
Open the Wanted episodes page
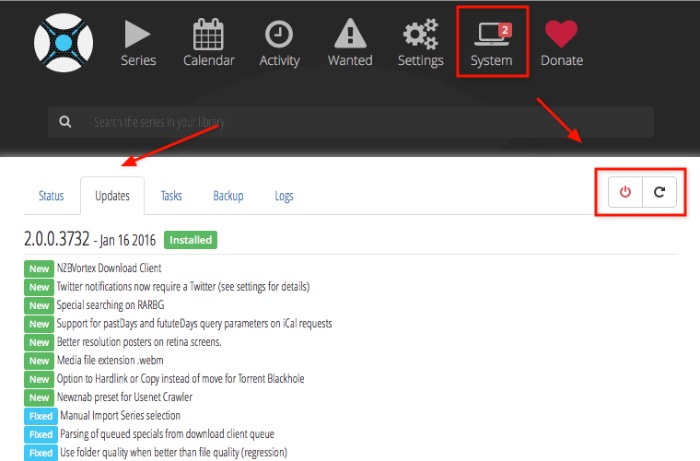pos(349,44)
